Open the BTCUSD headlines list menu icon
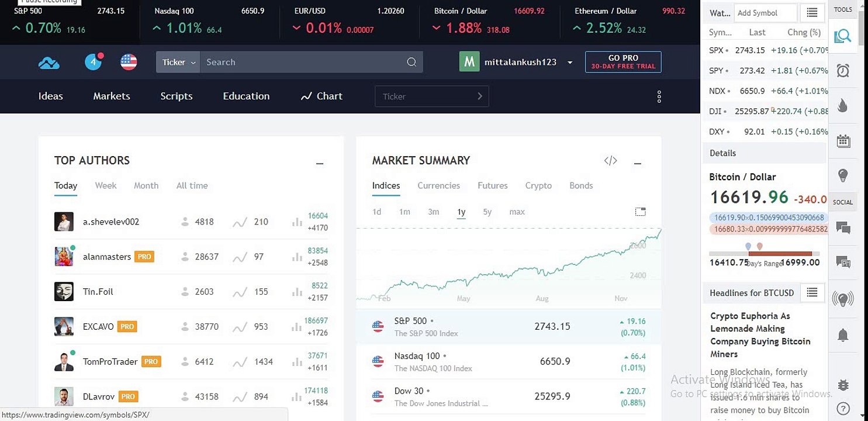The image size is (868, 421). coord(812,292)
